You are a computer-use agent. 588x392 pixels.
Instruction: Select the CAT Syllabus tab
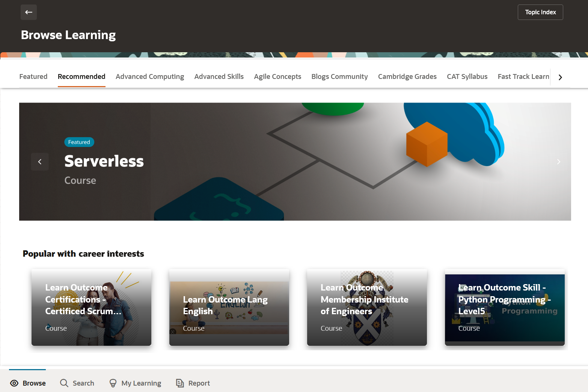click(x=467, y=77)
